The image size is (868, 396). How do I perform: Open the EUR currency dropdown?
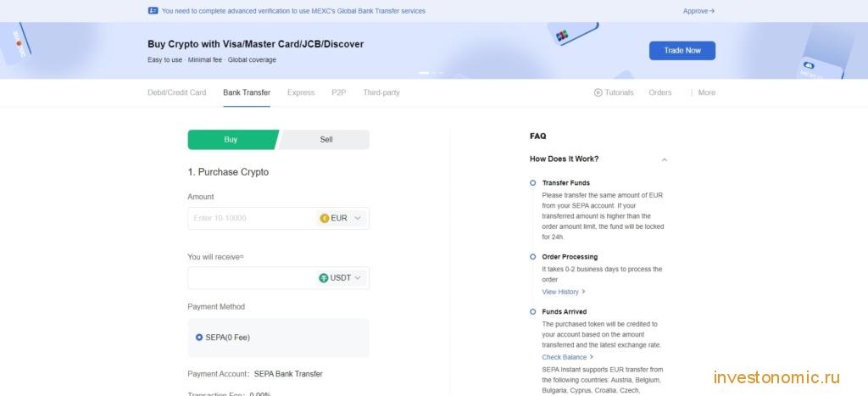[x=341, y=218]
